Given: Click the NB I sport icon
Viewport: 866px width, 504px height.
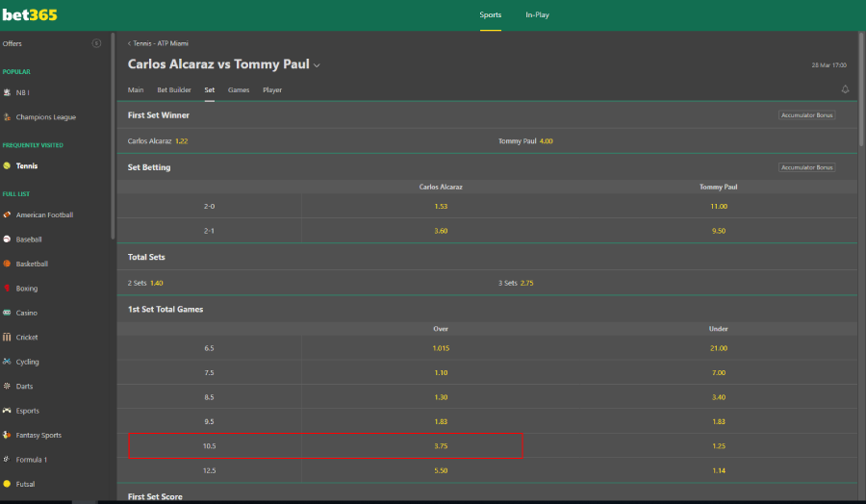Looking at the screenshot, I should pyautogui.click(x=7, y=92).
